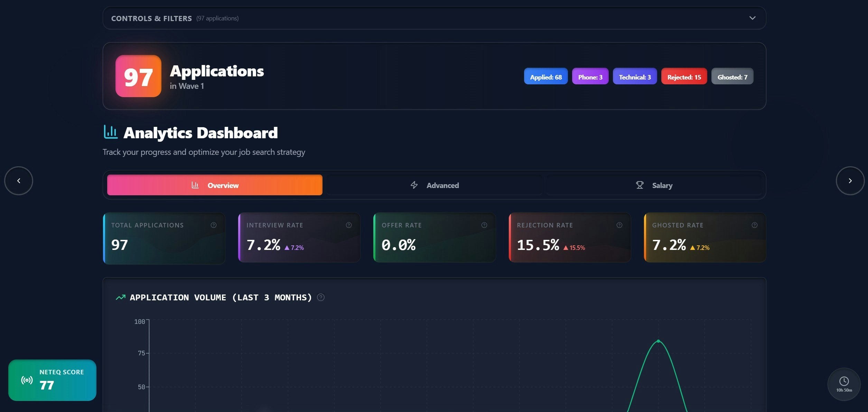This screenshot has width=868, height=412.
Task: Expand the Controls & Filters panel
Action: pyautogui.click(x=752, y=18)
